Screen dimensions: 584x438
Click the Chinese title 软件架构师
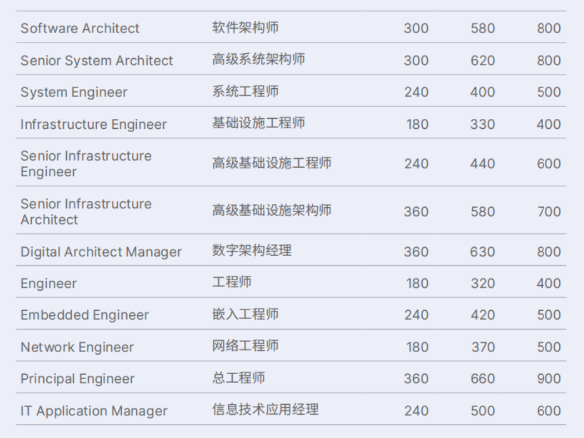(245, 28)
